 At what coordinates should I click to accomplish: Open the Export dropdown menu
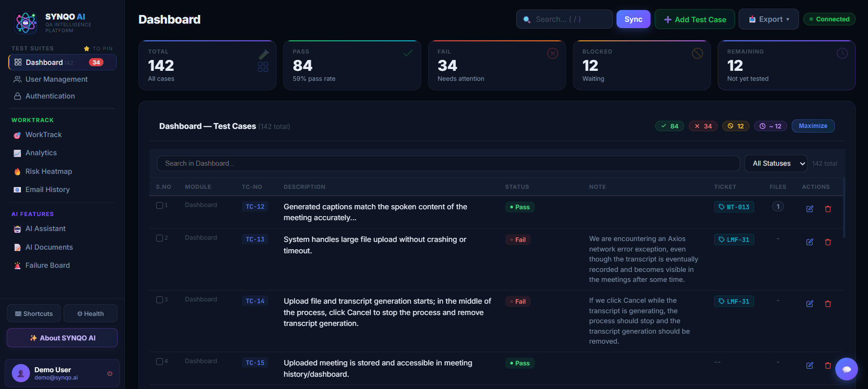click(x=769, y=20)
